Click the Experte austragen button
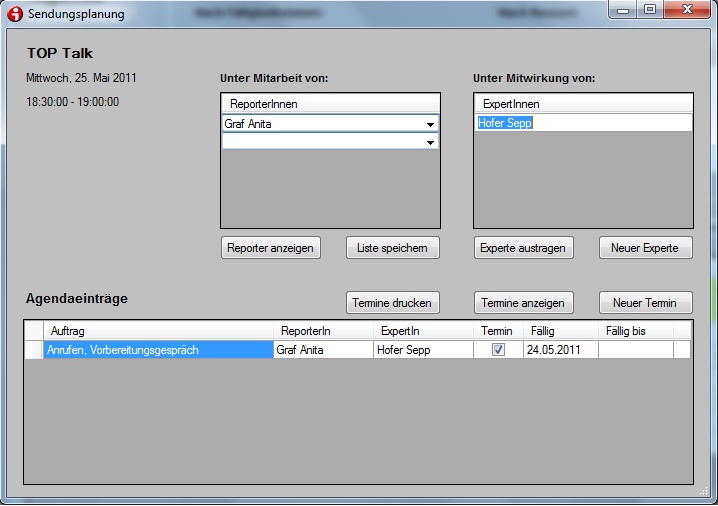This screenshot has width=718, height=506. tap(523, 248)
